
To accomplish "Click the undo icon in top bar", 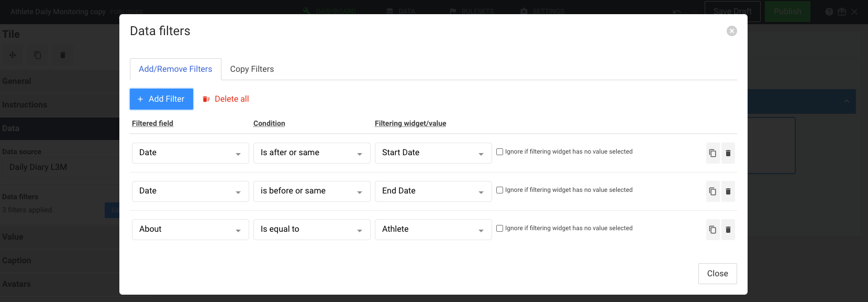I will pyautogui.click(x=677, y=12).
